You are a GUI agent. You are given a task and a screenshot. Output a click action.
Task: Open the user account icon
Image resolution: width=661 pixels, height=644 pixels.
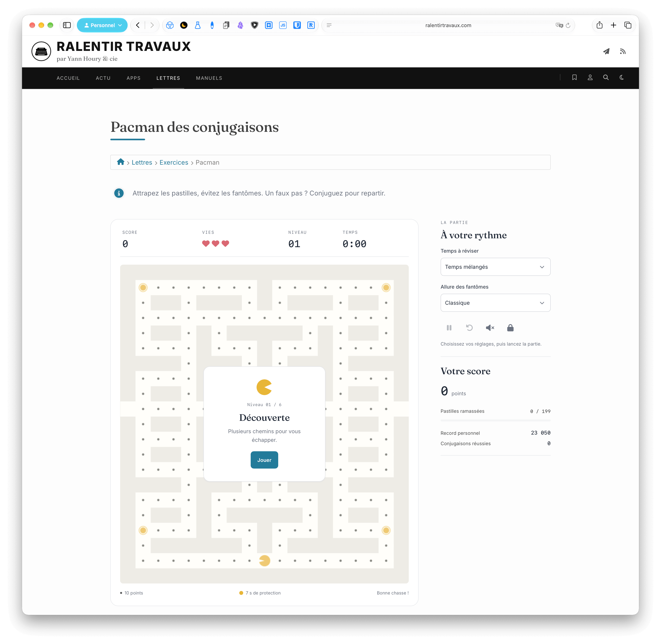[590, 77]
